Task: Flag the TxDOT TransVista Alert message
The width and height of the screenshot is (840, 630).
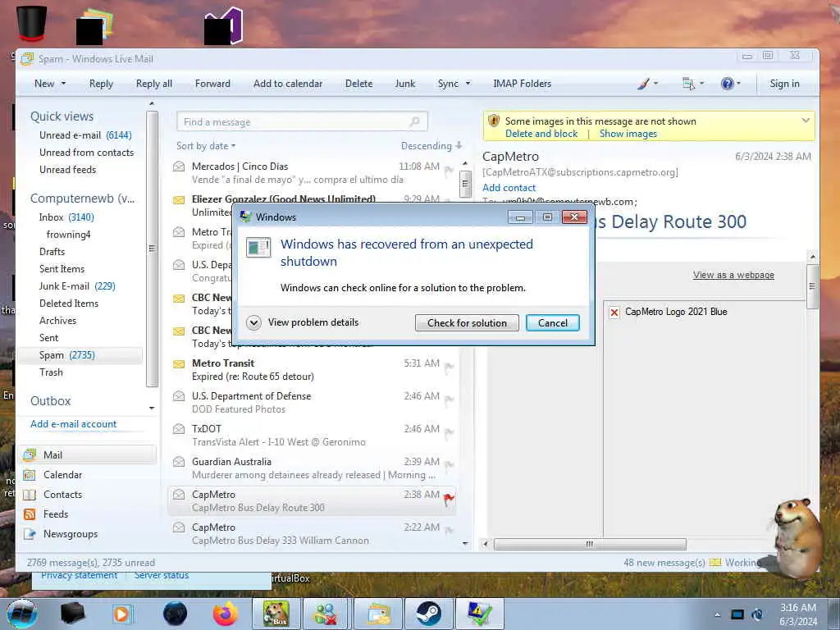Action: (x=449, y=433)
